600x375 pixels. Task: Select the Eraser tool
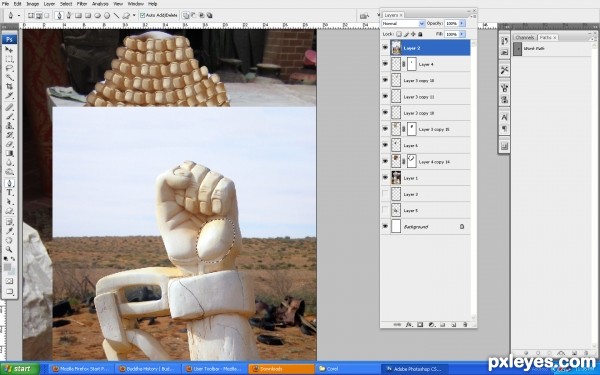click(9, 144)
